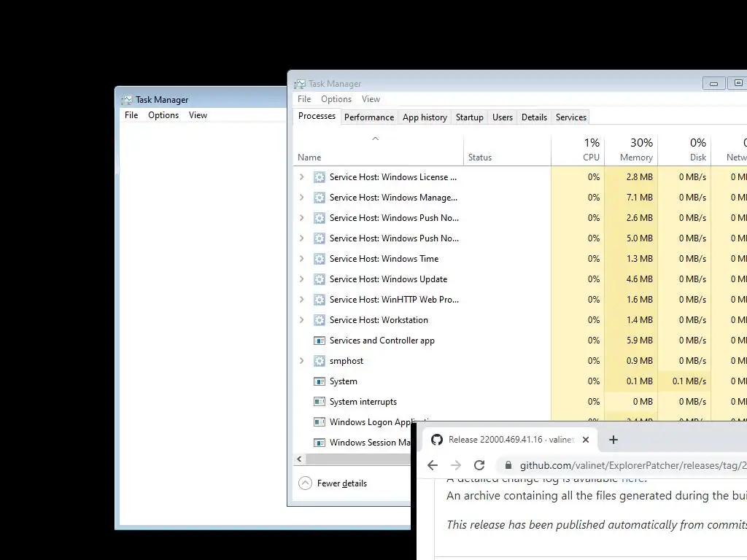
Task: Expand Service Host: Windows Manage… row
Action: pyautogui.click(x=301, y=198)
